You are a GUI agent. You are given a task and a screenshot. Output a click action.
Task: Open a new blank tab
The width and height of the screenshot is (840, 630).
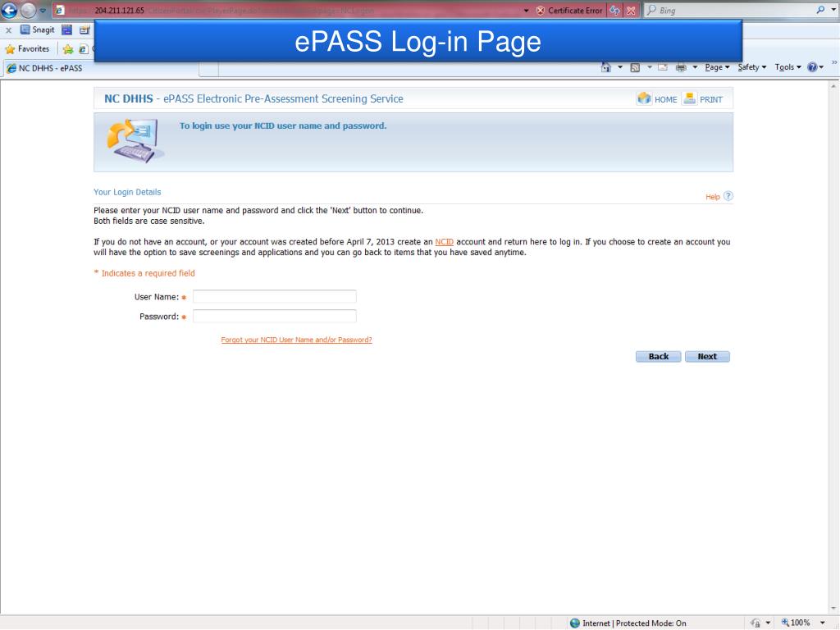(x=209, y=69)
